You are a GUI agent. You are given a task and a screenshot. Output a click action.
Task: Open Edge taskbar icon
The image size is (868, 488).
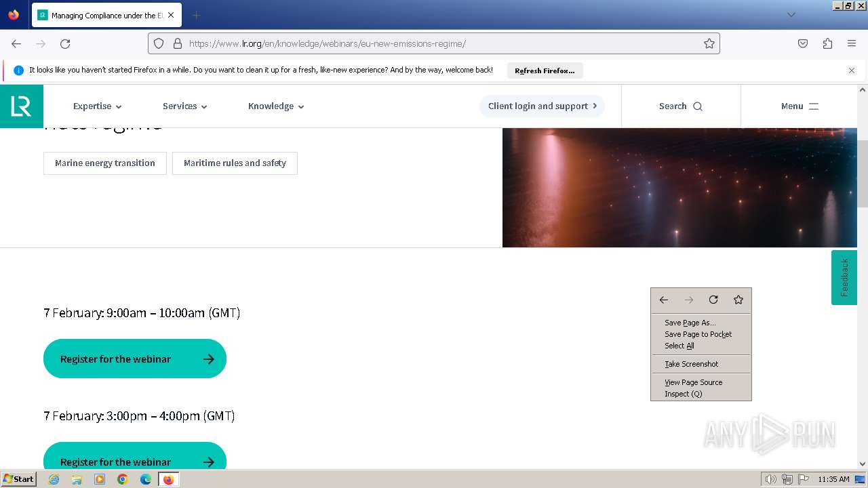[x=146, y=479]
